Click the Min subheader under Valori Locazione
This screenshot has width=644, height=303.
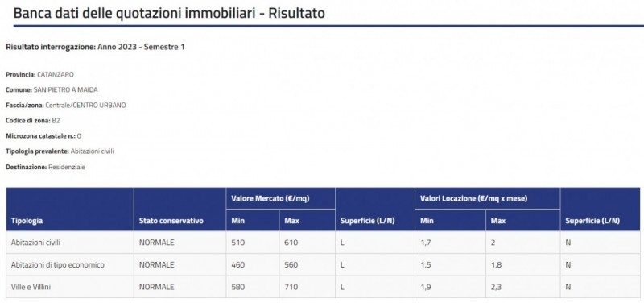pyautogui.click(x=427, y=221)
